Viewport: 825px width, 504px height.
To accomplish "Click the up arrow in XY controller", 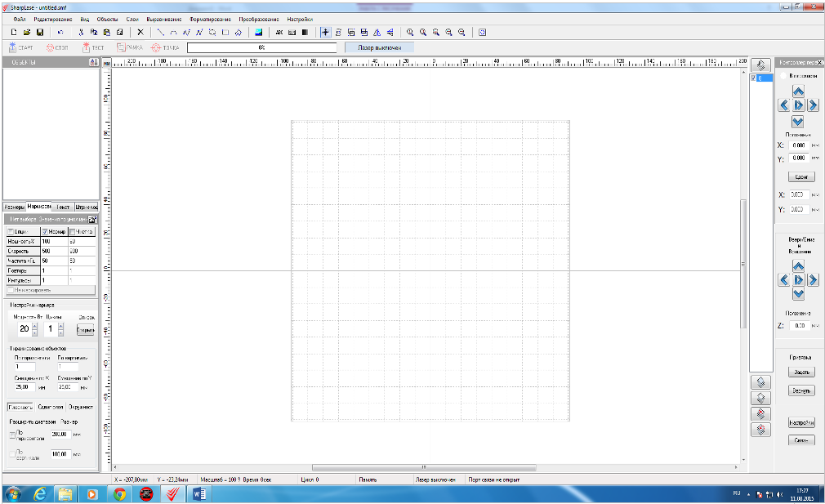I will (798, 91).
